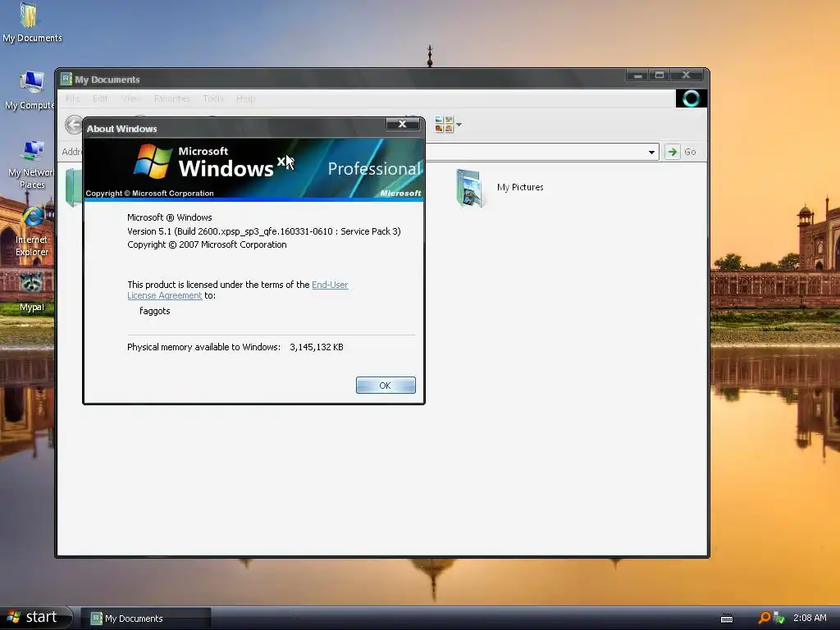
Task: Open the Edit menu in My Documents
Action: tap(100, 98)
